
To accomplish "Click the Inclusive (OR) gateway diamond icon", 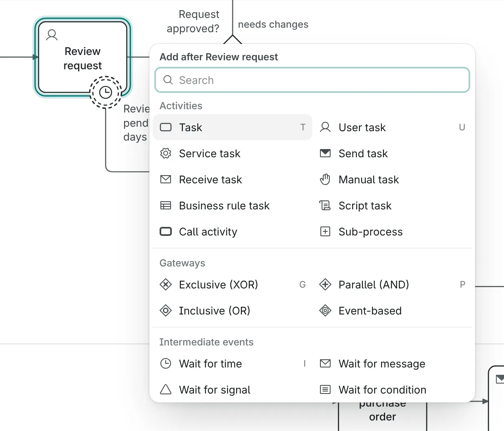I will point(166,310).
